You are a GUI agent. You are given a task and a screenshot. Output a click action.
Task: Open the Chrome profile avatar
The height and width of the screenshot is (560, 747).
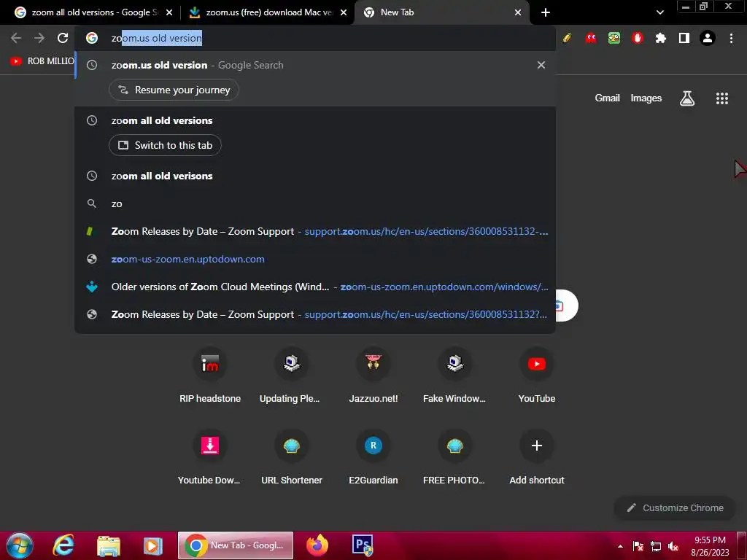point(708,38)
